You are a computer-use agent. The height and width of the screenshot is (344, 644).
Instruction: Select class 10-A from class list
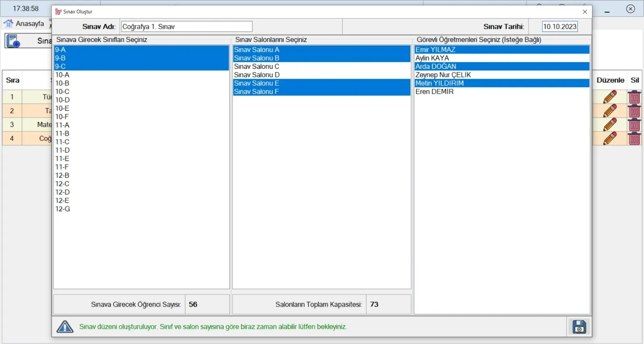click(62, 75)
